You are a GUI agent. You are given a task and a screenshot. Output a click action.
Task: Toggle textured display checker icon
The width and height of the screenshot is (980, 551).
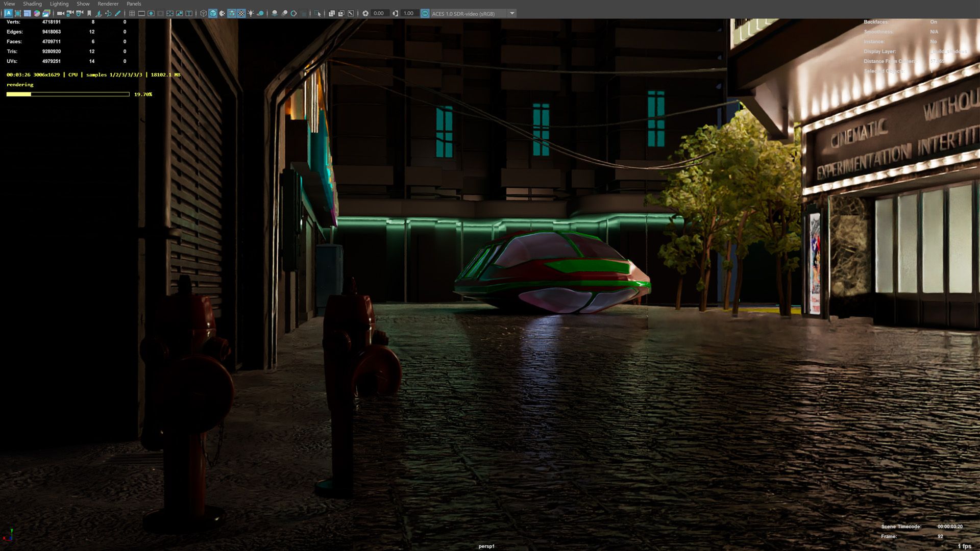(x=241, y=13)
